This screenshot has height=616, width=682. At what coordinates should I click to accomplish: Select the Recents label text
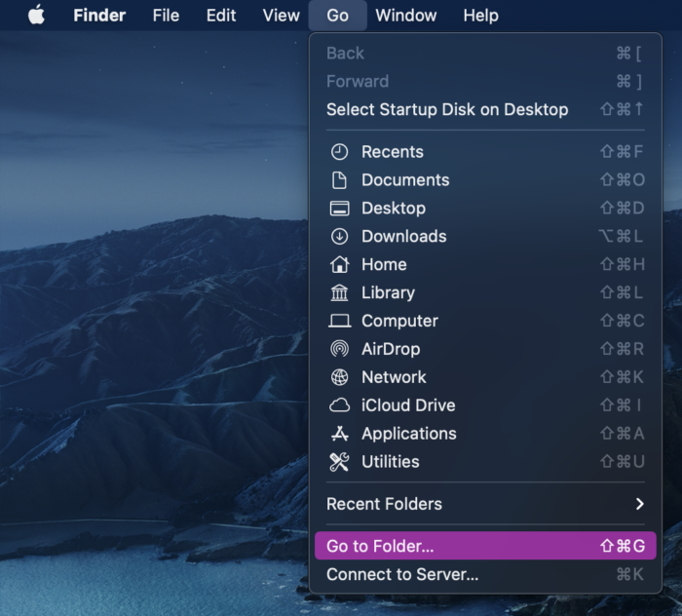tap(393, 152)
